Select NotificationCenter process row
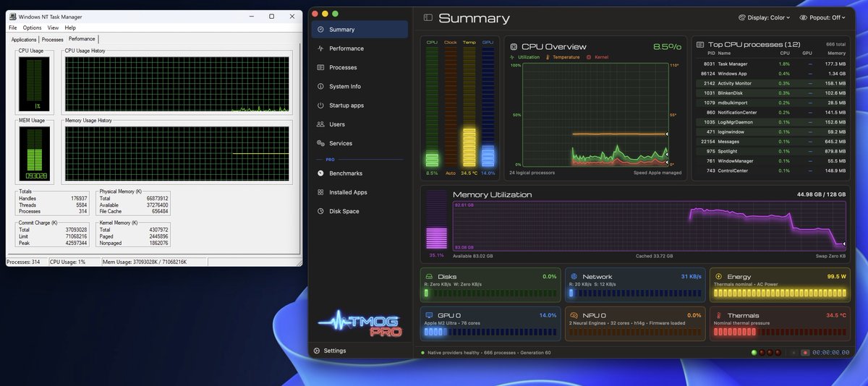Image resolution: width=868 pixels, height=386 pixels. pyautogui.click(x=770, y=113)
